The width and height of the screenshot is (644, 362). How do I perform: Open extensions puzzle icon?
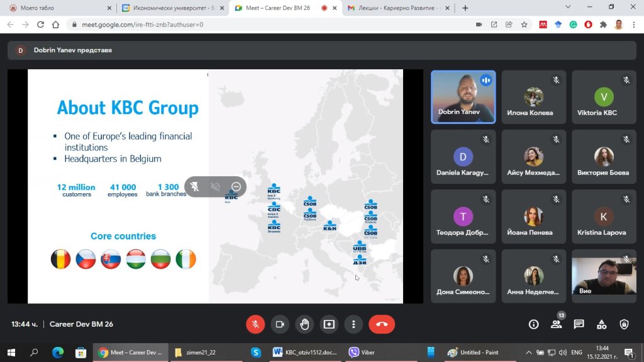(603, 25)
